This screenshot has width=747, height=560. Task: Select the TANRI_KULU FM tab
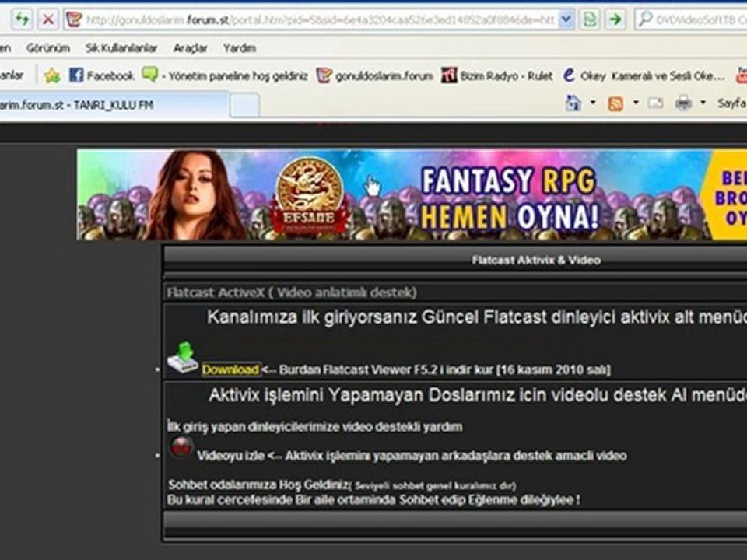point(114,105)
